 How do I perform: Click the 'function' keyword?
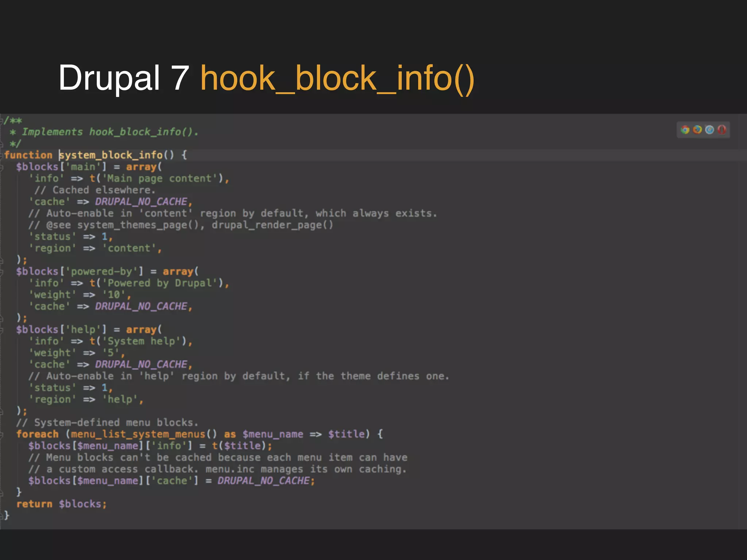[28, 155]
